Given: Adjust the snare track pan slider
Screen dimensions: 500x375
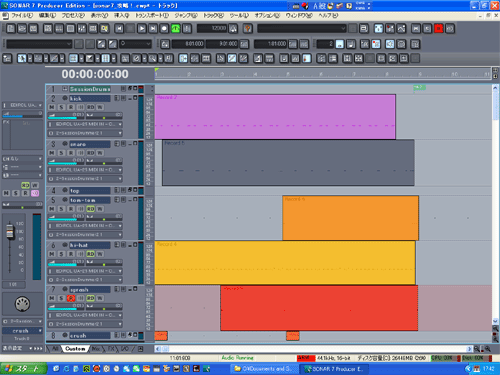Looking at the screenshot, I should [104, 162].
